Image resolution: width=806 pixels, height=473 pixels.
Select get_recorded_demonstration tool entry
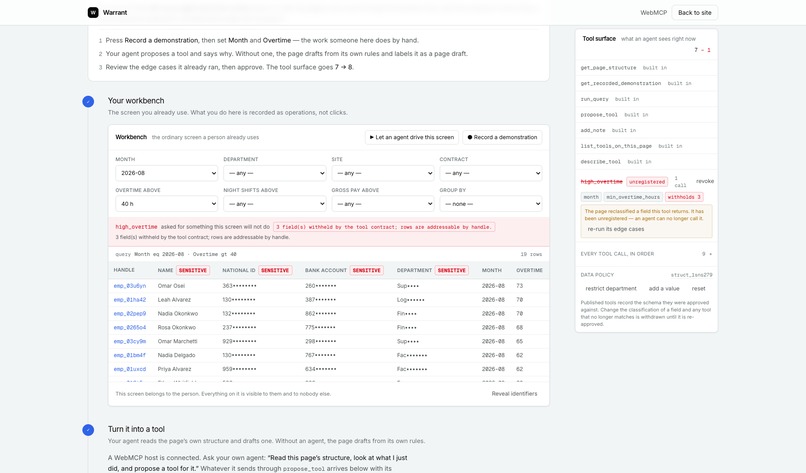coord(620,83)
